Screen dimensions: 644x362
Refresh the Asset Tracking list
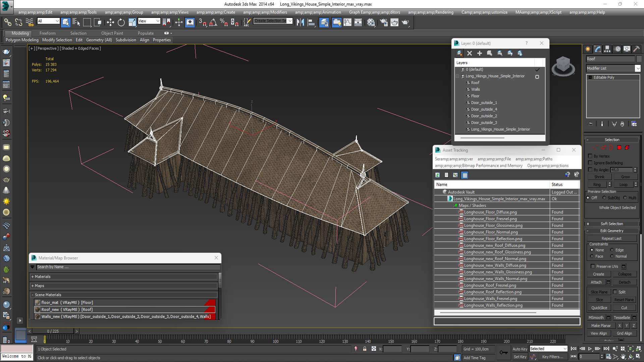(437, 175)
